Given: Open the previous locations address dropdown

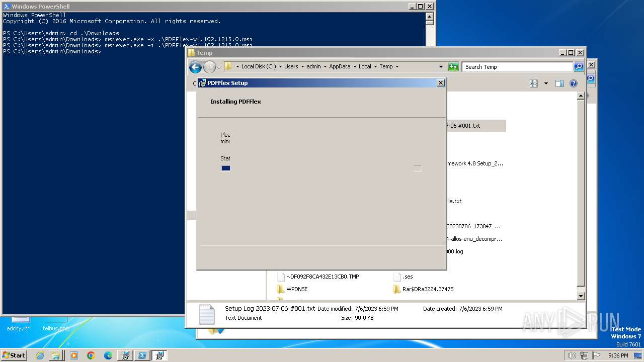Looking at the screenshot, I should click(441, 66).
